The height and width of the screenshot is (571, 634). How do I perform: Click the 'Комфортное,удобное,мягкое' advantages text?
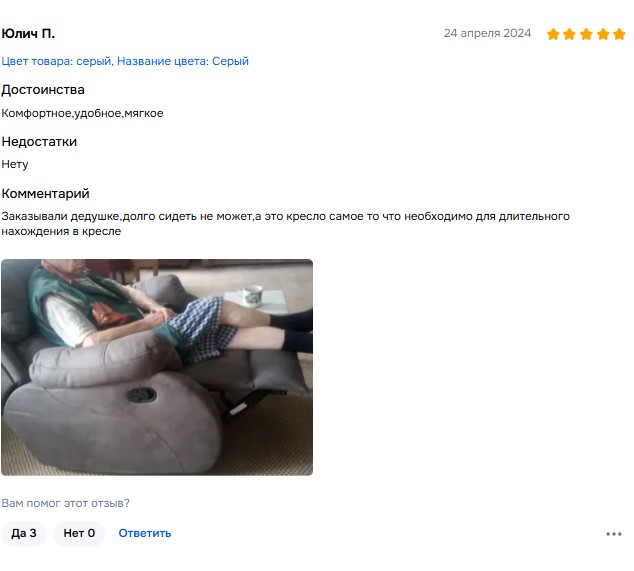[x=82, y=113]
